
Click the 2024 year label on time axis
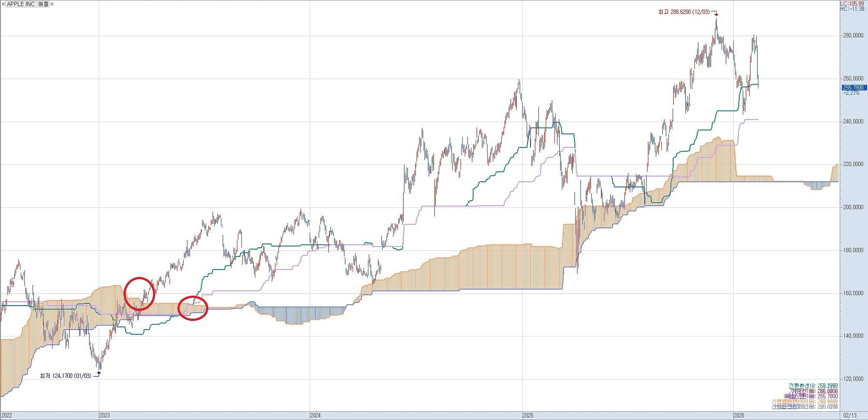point(316,415)
